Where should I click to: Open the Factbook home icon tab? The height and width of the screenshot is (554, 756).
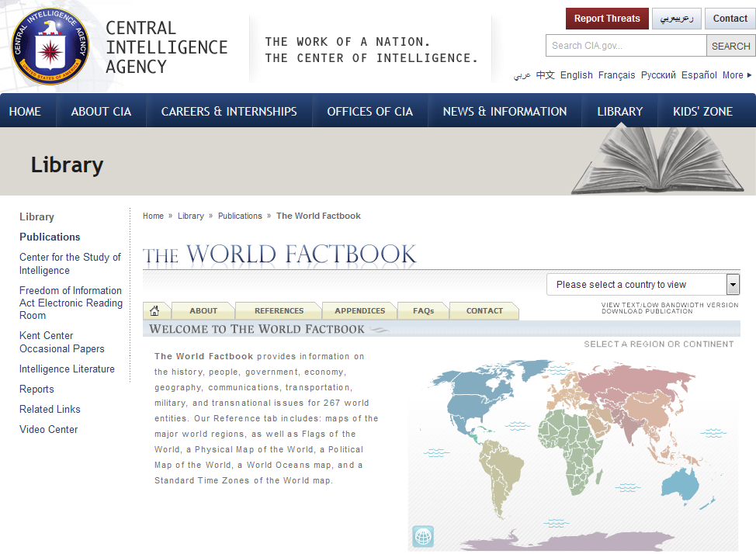[x=154, y=310]
